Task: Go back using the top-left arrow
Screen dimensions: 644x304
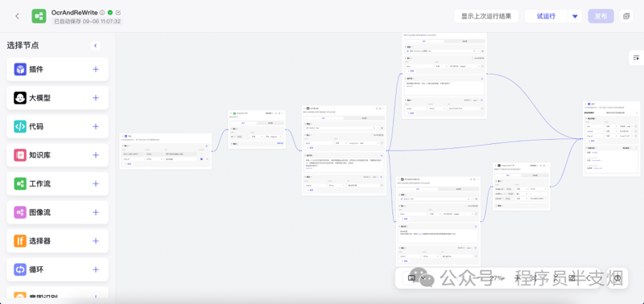Action: (x=17, y=16)
